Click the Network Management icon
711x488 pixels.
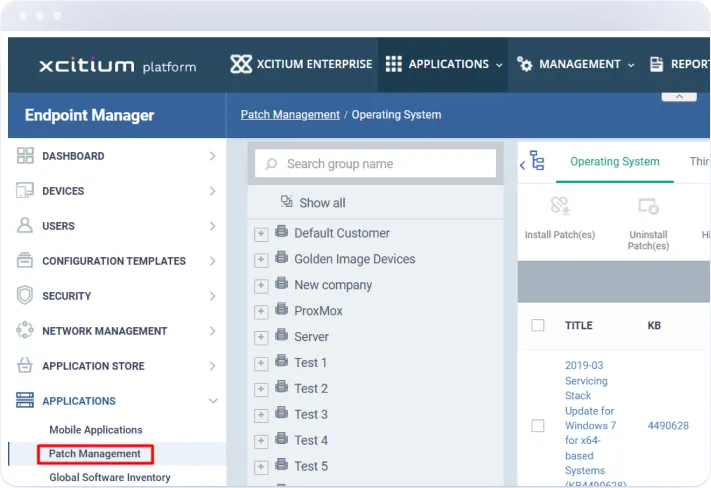tap(25, 330)
